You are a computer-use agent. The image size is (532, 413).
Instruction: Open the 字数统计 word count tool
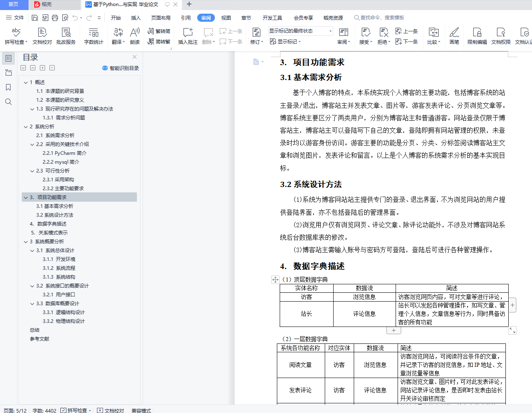[x=94, y=36]
